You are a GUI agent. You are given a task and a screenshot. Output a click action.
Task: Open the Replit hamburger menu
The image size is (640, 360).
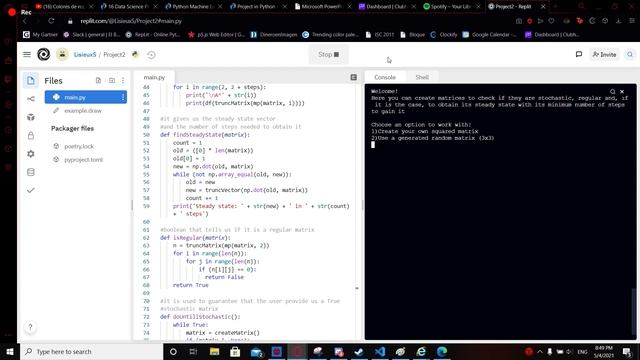tap(27, 54)
